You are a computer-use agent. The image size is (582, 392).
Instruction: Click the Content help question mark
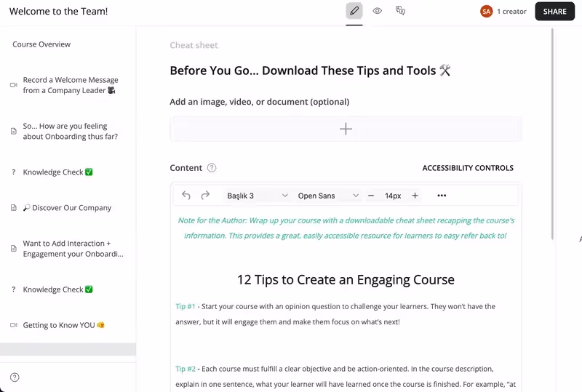tap(212, 168)
